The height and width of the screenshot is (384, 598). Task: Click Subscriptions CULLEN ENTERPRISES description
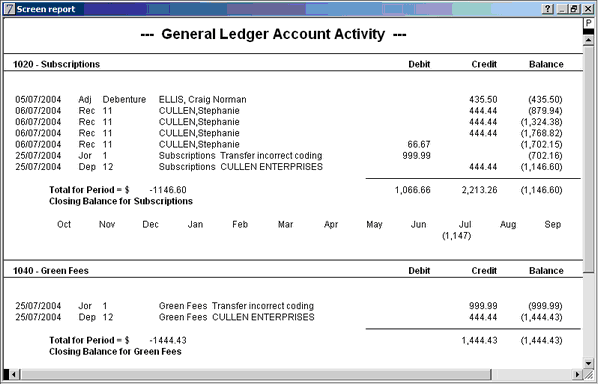click(x=241, y=167)
